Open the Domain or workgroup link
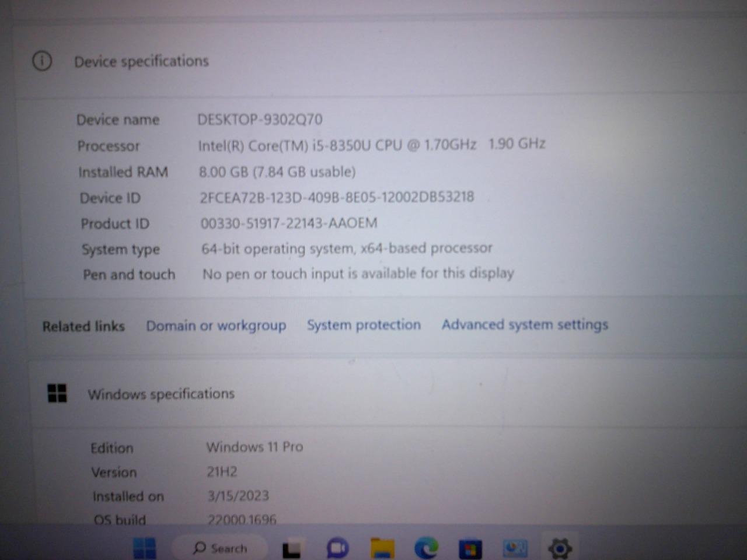Image resolution: width=747 pixels, height=560 pixels. tap(216, 325)
